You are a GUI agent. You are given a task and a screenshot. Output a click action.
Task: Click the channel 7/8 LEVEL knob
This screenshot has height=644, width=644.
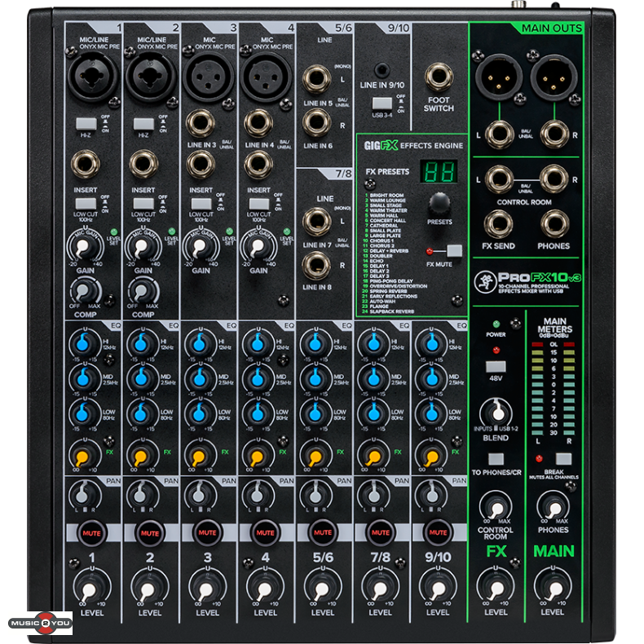pyautogui.click(x=381, y=589)
